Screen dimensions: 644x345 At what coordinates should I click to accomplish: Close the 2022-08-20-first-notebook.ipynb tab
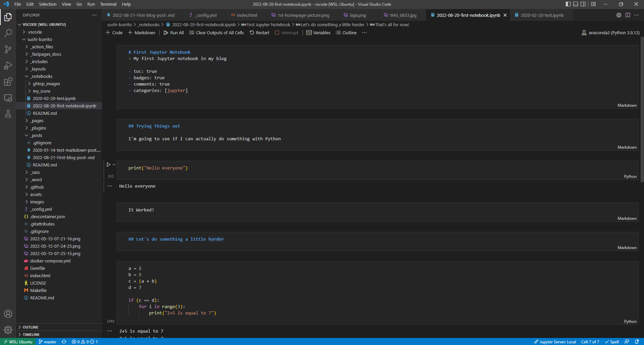505,15
